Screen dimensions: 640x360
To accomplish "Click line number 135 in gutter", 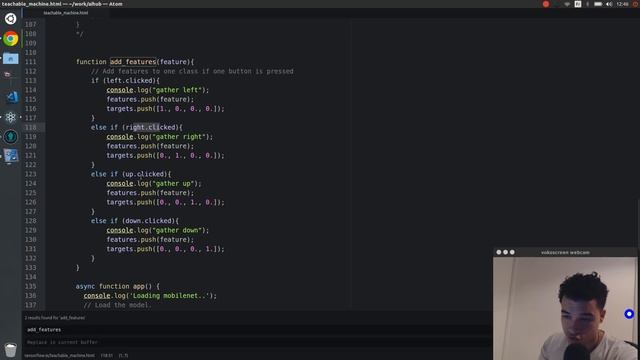I will click(31, 286).
